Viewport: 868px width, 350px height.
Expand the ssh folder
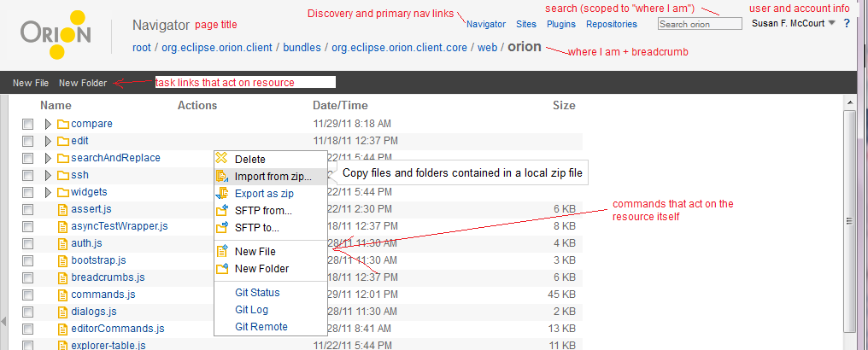(x=48, y=175)
